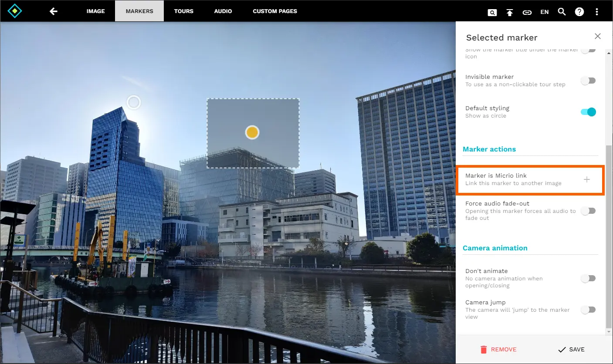Click the Micrio logo icon
The image size is (613, 364).
pos(14,11)
